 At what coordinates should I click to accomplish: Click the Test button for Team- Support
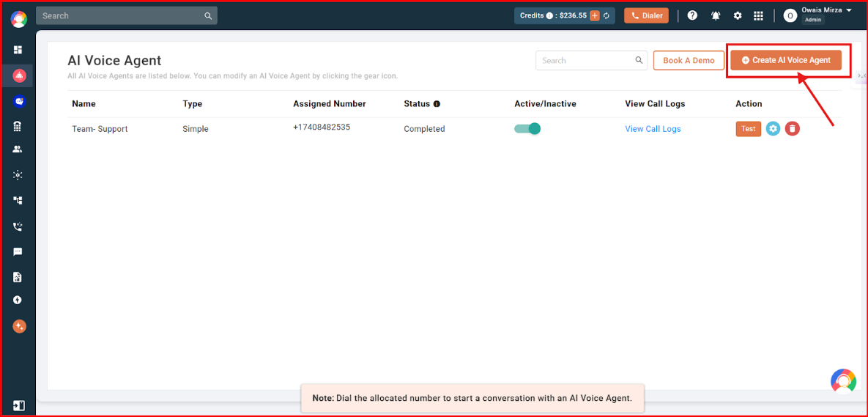click(749, 128)
